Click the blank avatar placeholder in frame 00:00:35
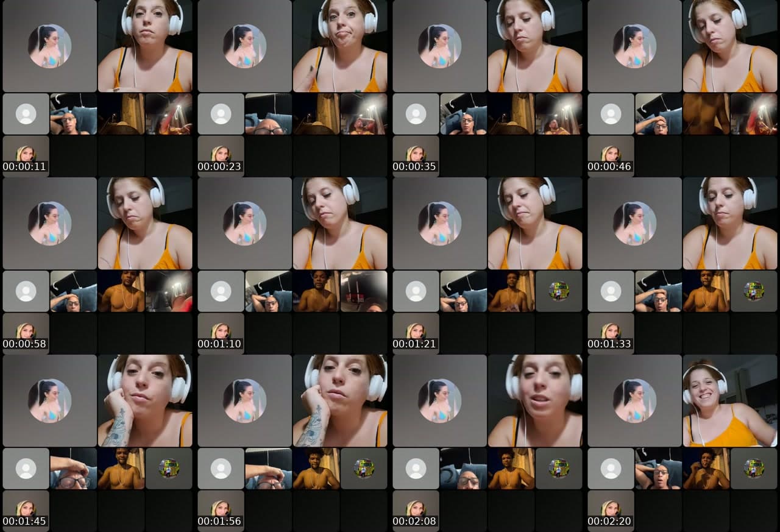780x532 pixels. (416, 114)
